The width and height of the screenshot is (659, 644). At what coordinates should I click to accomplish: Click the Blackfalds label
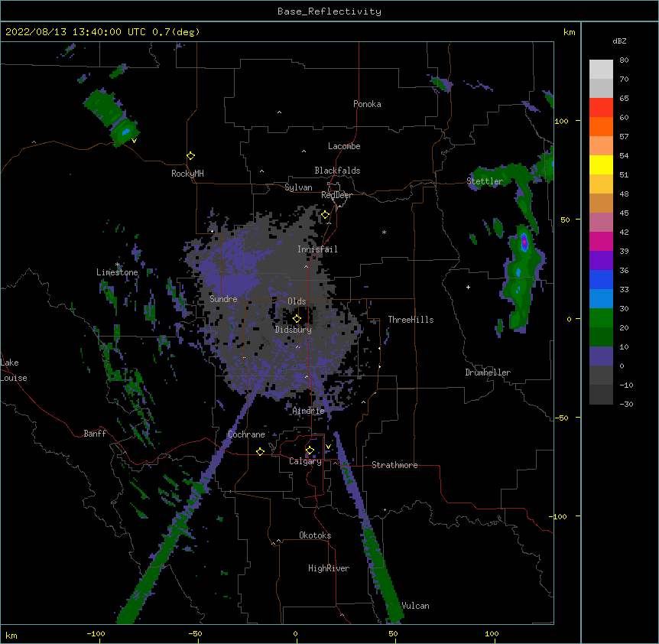[337, 171]
